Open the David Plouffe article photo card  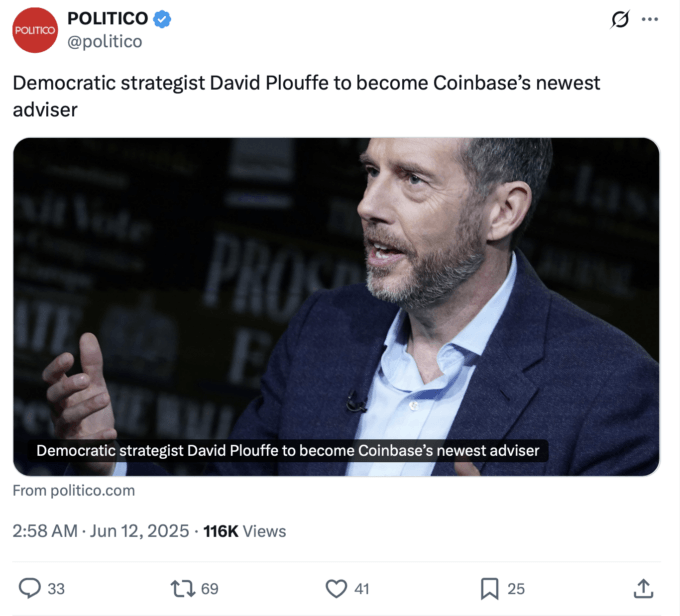tap(336, 307)
